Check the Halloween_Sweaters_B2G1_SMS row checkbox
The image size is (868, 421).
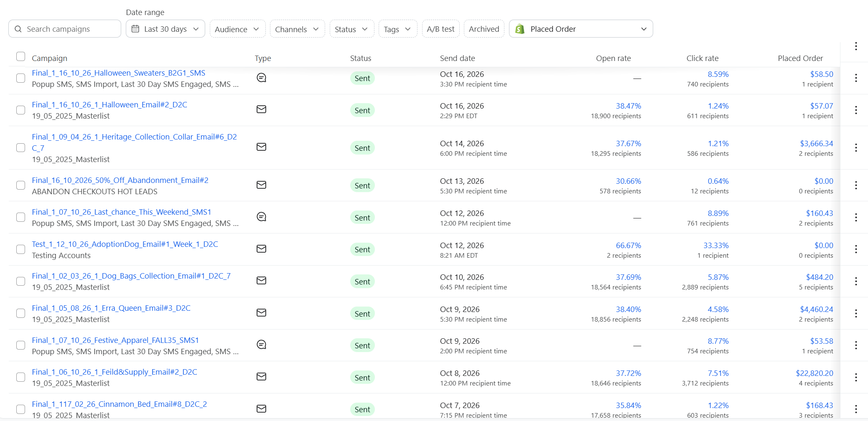[x=20, y=78]
